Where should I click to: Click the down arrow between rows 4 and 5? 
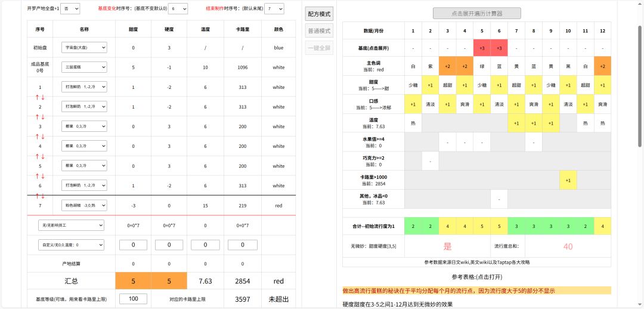pyautogui.click(x=43, y=156)
